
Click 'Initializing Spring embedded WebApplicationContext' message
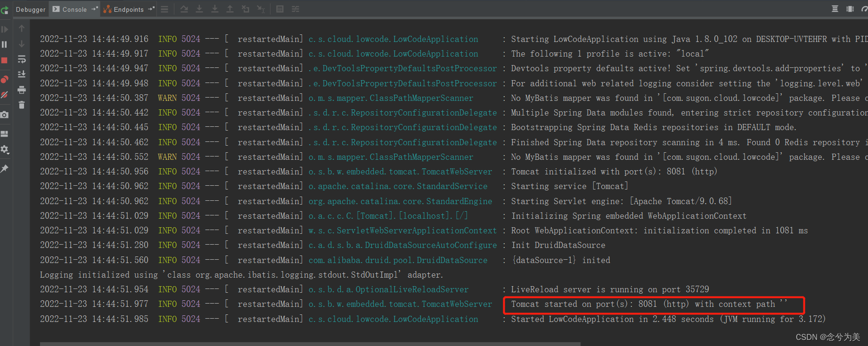point(629,216)
